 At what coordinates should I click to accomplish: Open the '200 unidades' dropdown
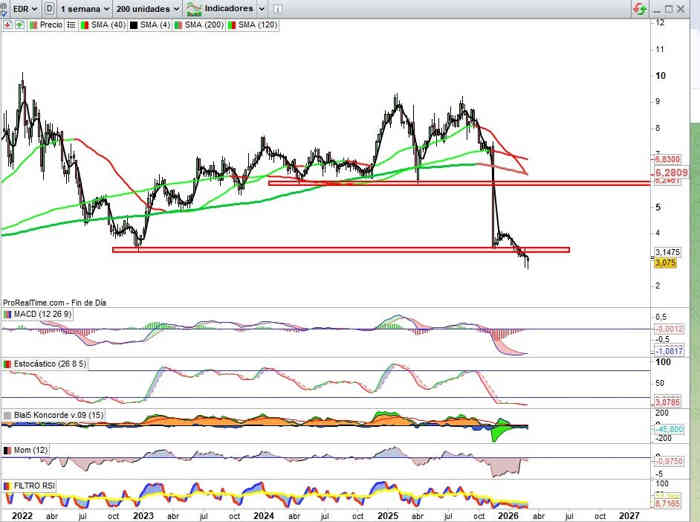pyautogui.click(x=147, y=7)
